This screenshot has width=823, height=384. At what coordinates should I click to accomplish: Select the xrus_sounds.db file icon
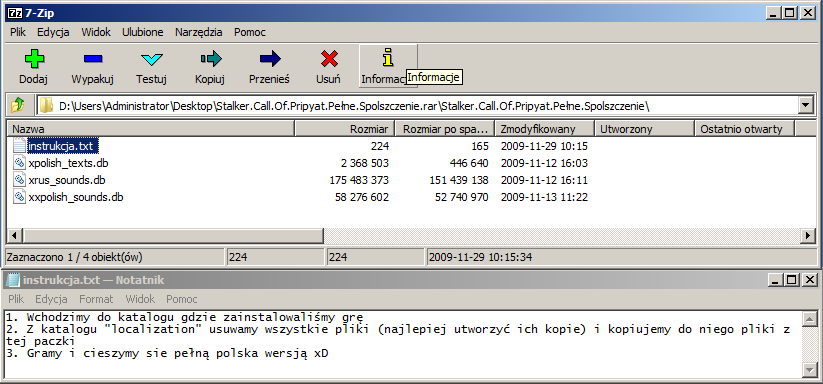(x=19, y=180)
